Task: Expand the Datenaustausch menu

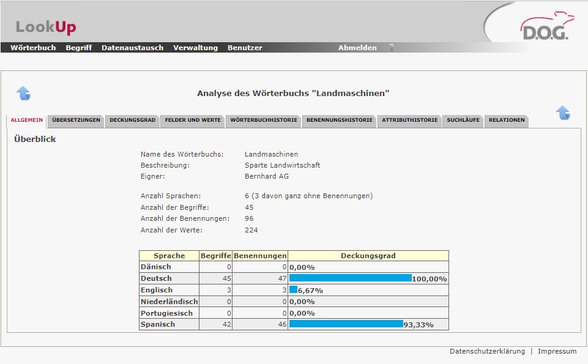Action: click(132, 48)
